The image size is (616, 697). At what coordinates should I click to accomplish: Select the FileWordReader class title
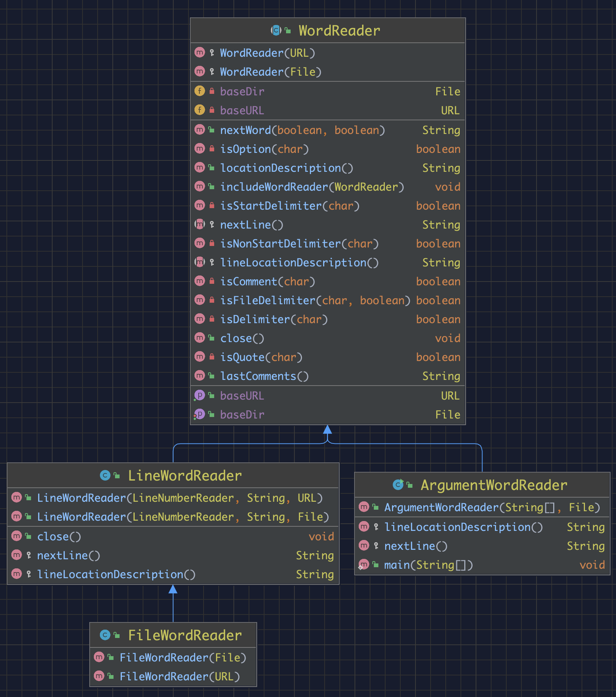coord(185,635)
